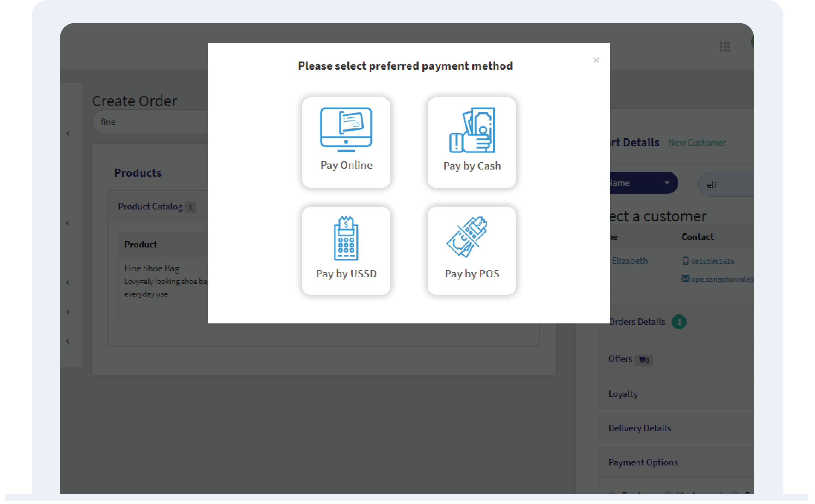Click the ope.sangobowale email address
The height and width of the screenshot is (504, 815).
click(722, 280)
